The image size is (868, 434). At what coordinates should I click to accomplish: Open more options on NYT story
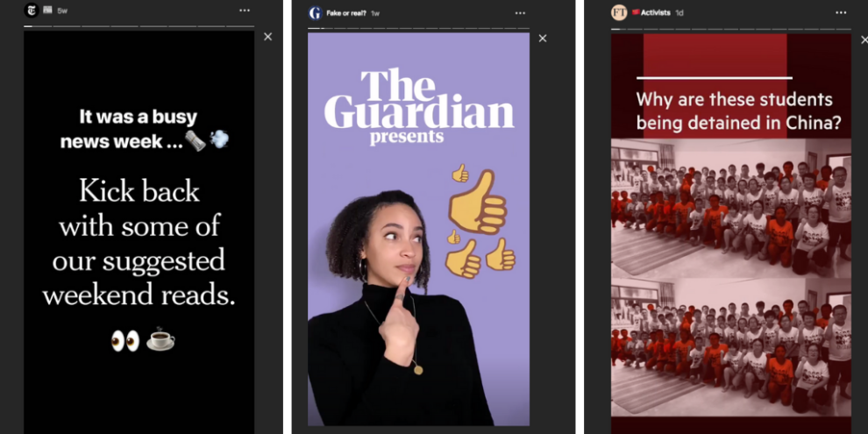[245, 10]
